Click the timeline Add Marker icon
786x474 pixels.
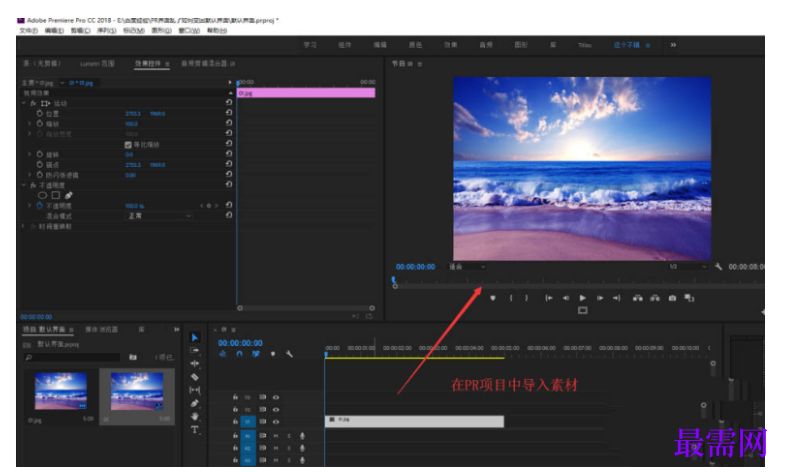click(273, 354)
